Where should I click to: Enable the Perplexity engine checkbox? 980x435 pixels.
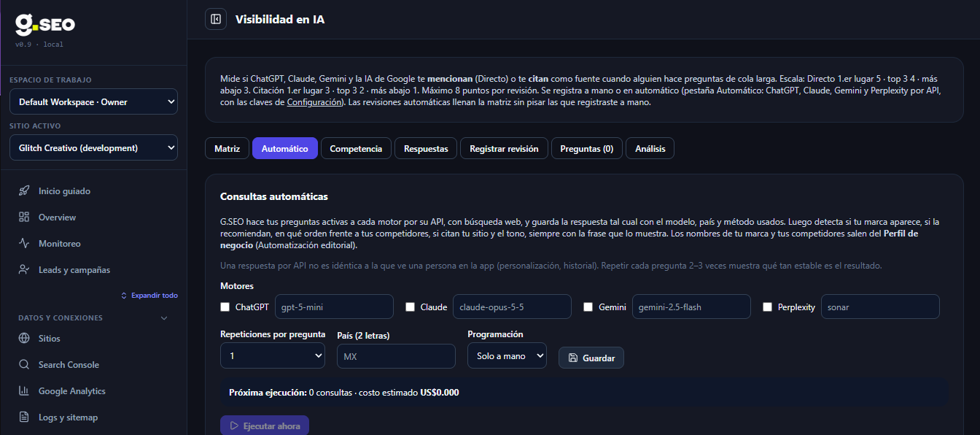pyautogui.click(x=767, y=307)
